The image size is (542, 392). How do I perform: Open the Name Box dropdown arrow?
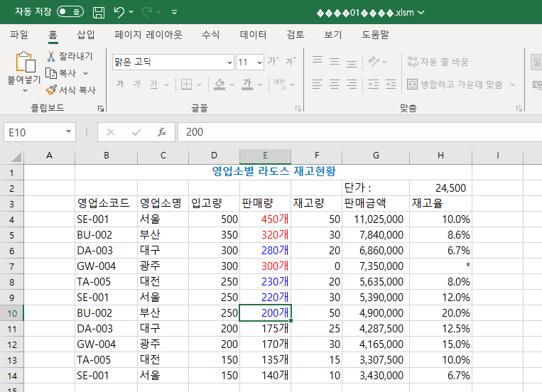tap(69, 132)
